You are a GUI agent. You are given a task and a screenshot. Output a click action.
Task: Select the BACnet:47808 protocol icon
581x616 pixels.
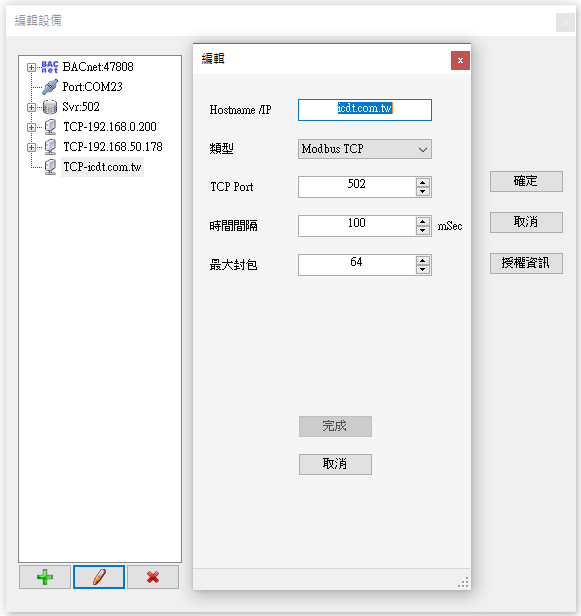(x=50, y=67)
